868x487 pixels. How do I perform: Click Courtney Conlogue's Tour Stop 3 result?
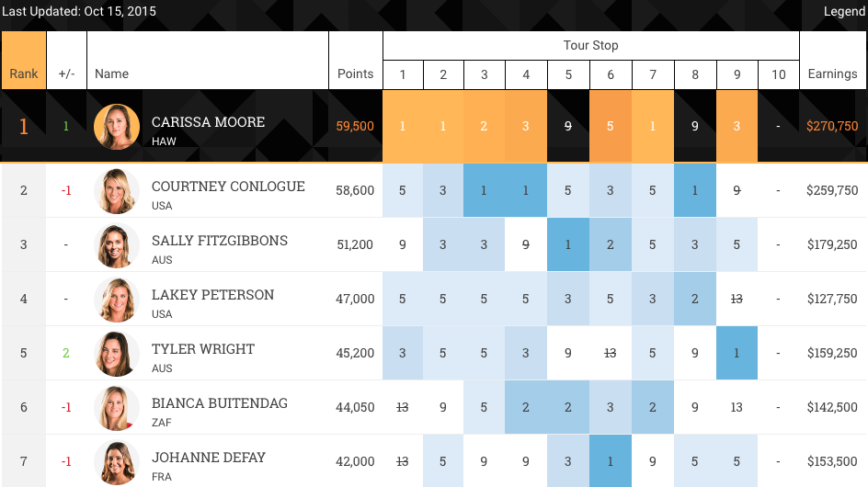pos(485,190)
